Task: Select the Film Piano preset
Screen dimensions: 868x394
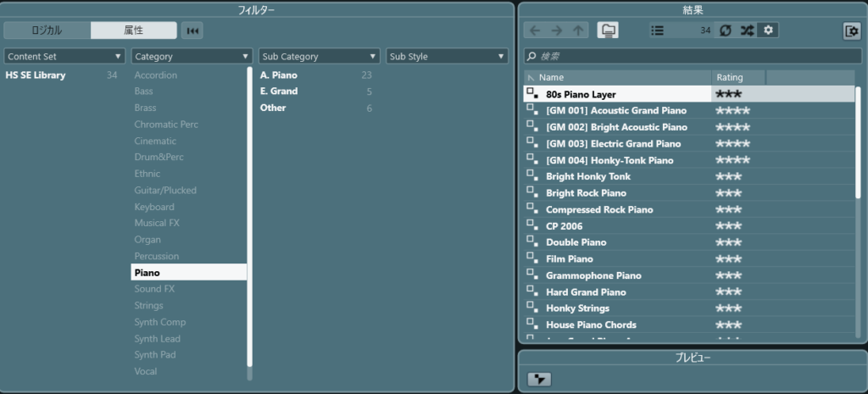Action: [570, 259]
